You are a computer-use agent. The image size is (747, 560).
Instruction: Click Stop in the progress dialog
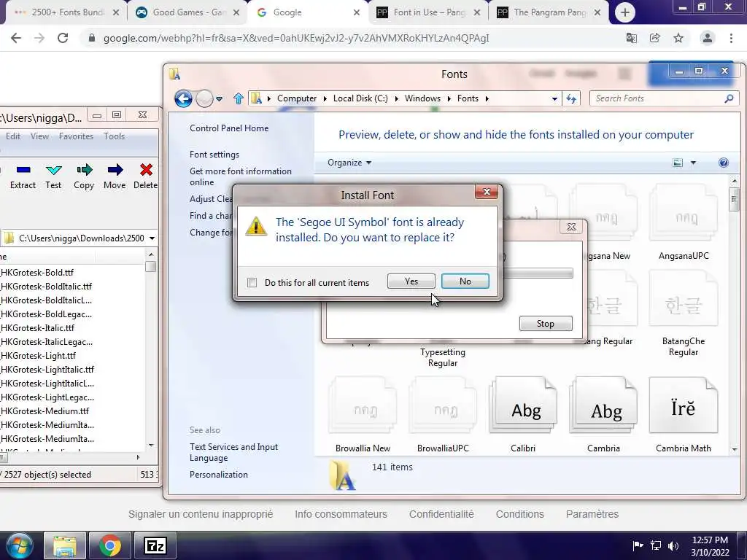pos(546,324)
